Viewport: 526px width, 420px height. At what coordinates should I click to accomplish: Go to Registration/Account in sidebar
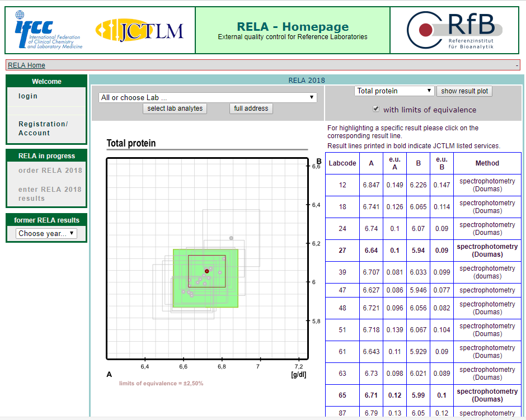pos(43,129)
